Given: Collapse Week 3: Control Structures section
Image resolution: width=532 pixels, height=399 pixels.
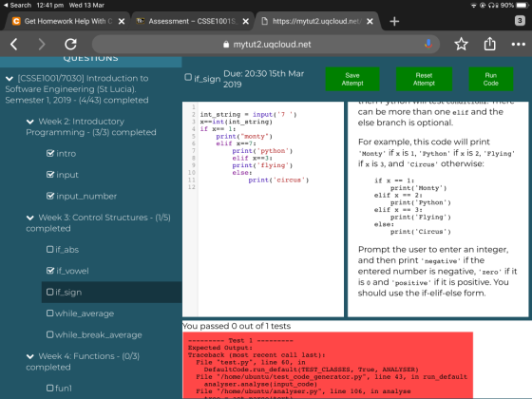Looking at the screenshot, I should [x=30, y=218].
